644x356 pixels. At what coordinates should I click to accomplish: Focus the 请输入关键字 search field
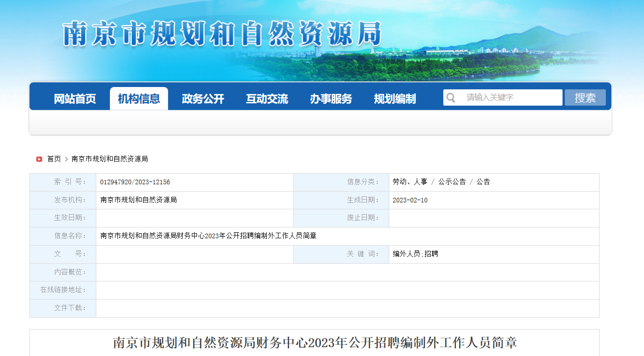pos(510,98)
